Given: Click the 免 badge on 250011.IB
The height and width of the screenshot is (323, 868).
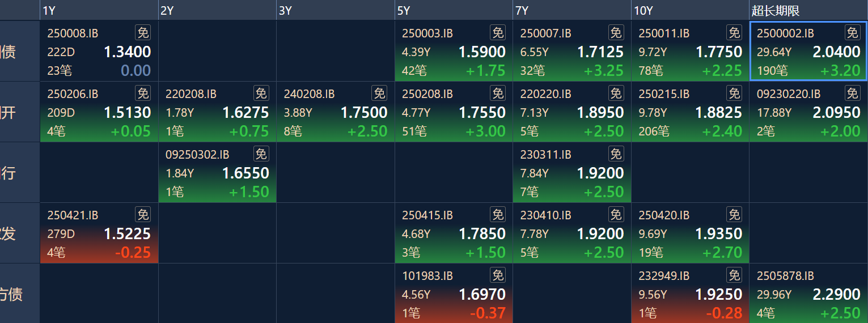Looking at the screenshot, I should (734, 32).
